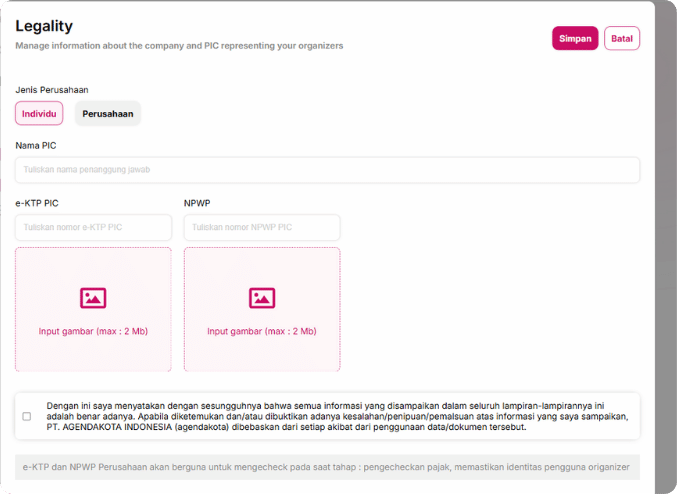The width and height of the screenshot is (677, 494).
Task: Click the image icon in e-KTP upload box
Action: click(93, 297)
